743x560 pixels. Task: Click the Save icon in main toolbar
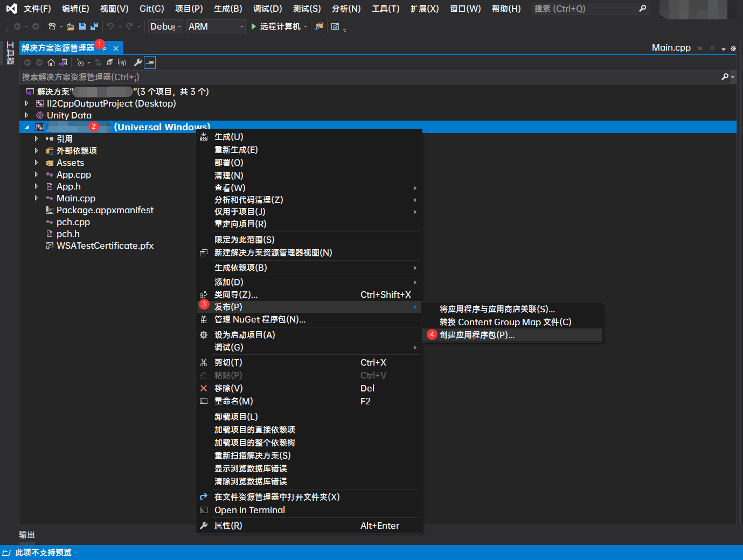tap(82, 26)
